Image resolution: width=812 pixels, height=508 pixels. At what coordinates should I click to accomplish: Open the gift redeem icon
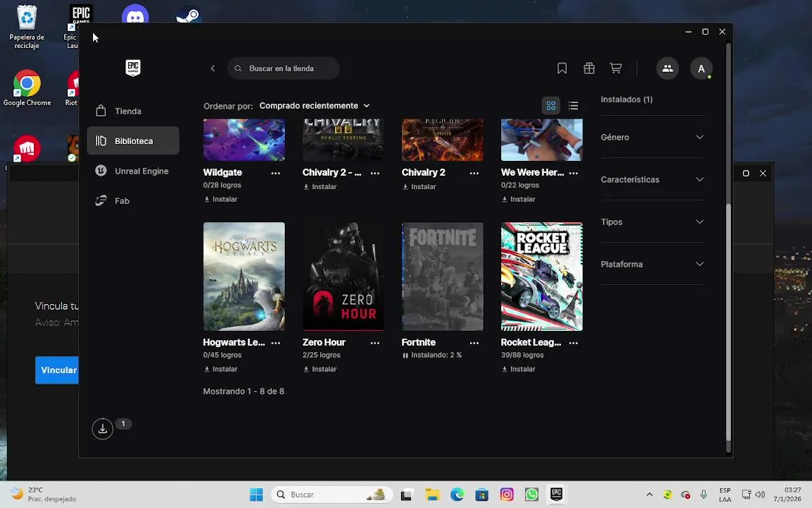pyautogui.click(x=589, y=68)
